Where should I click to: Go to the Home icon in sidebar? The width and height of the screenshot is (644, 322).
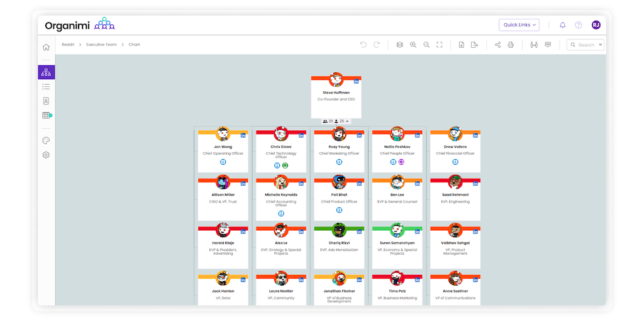[46, 47]
